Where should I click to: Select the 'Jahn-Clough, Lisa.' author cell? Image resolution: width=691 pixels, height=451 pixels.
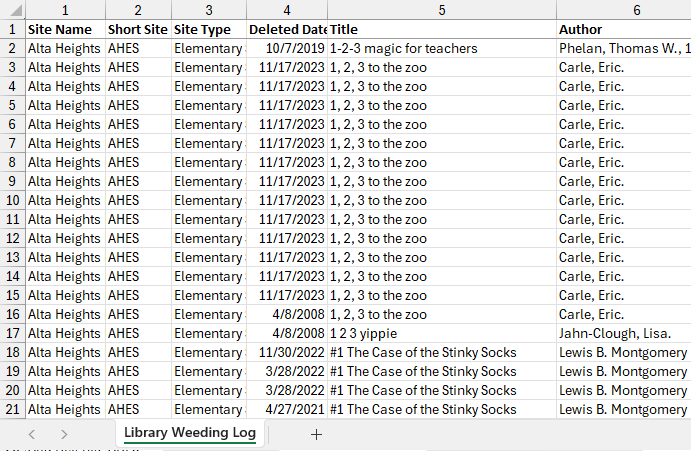[622, 333]
